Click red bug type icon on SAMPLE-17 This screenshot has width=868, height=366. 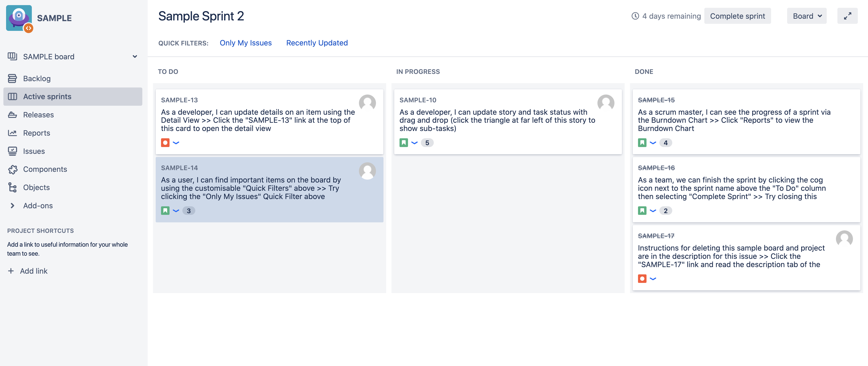pyautogui.click(x=642, y=279)
